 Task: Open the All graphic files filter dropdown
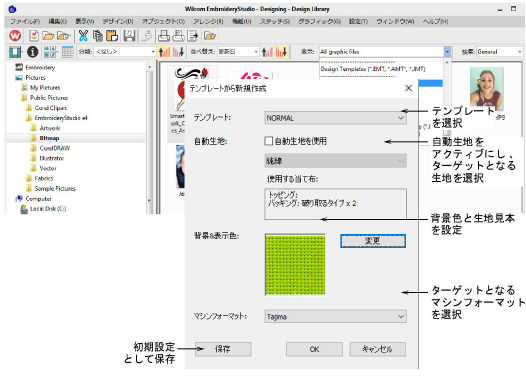click(385, 52)
